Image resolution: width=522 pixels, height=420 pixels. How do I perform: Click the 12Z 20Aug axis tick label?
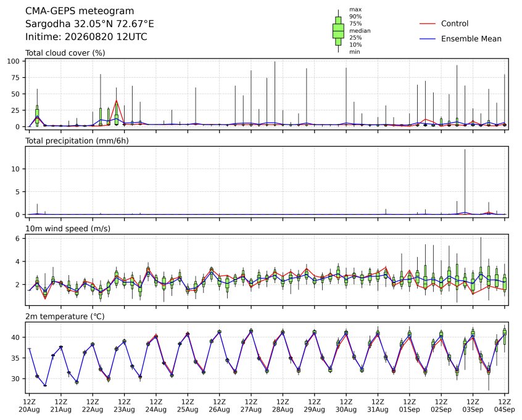[x=29, y=406]
